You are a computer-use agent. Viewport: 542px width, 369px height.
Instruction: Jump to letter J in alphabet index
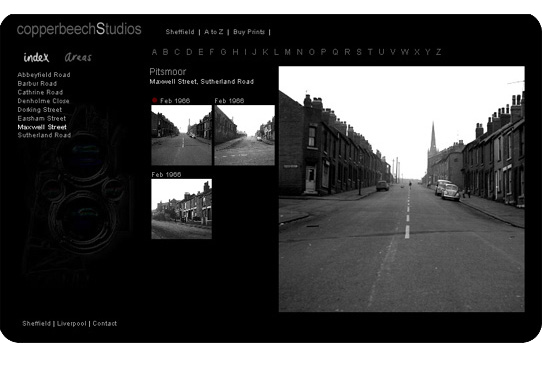254,52
